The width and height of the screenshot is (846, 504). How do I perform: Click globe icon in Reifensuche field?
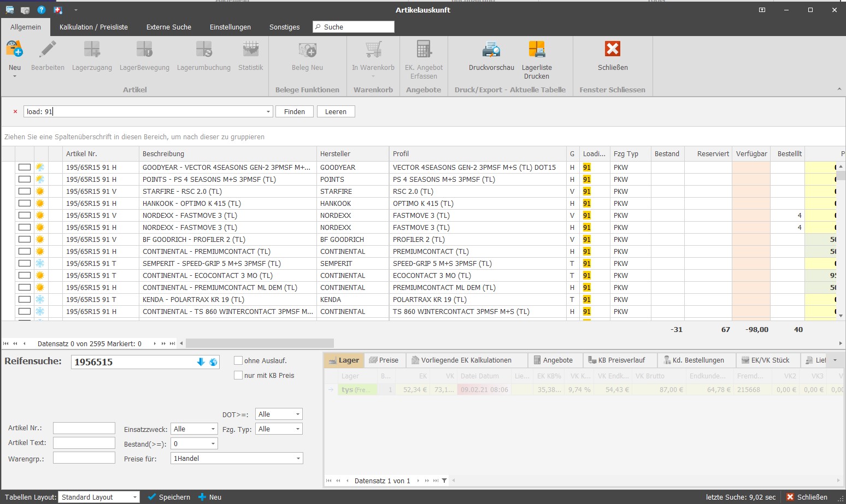213,362
